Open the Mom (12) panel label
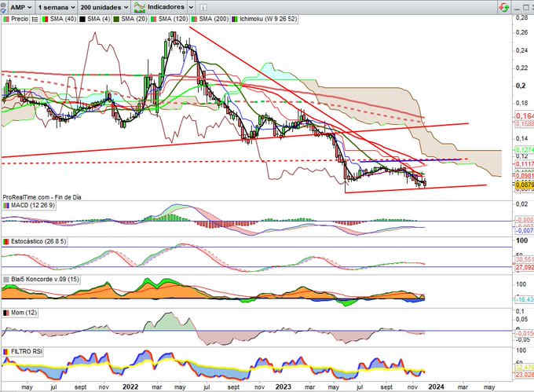The width and height of the screenshot is (534, 392). 24,313
